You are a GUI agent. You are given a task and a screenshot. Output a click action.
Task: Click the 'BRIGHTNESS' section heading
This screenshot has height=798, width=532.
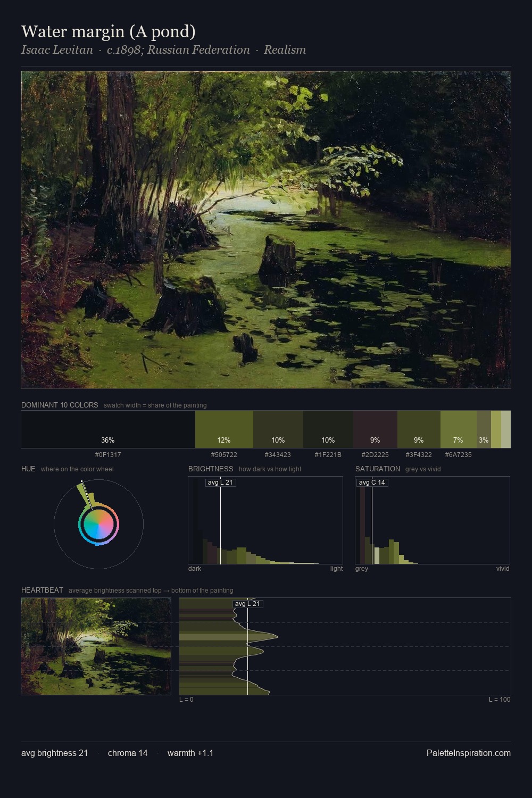[x=211, y=469]
